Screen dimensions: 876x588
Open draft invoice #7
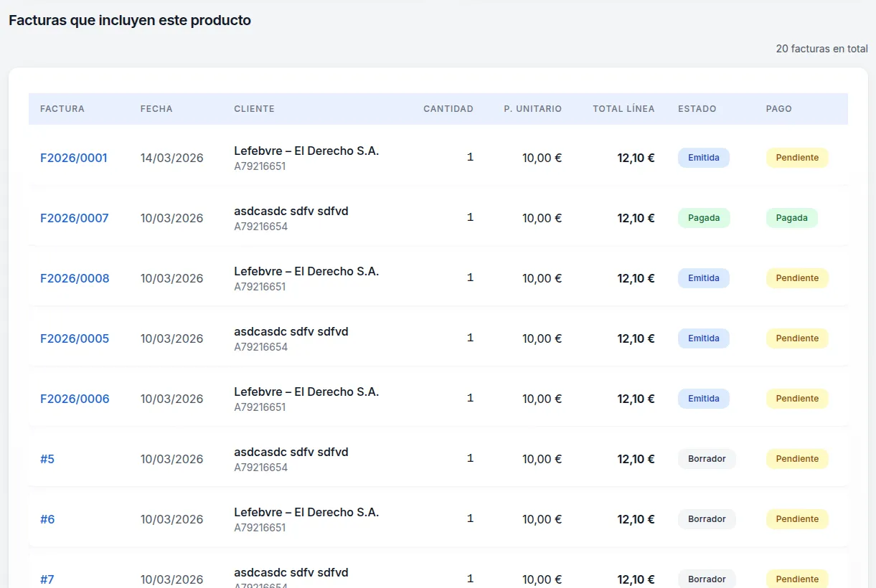47,579
